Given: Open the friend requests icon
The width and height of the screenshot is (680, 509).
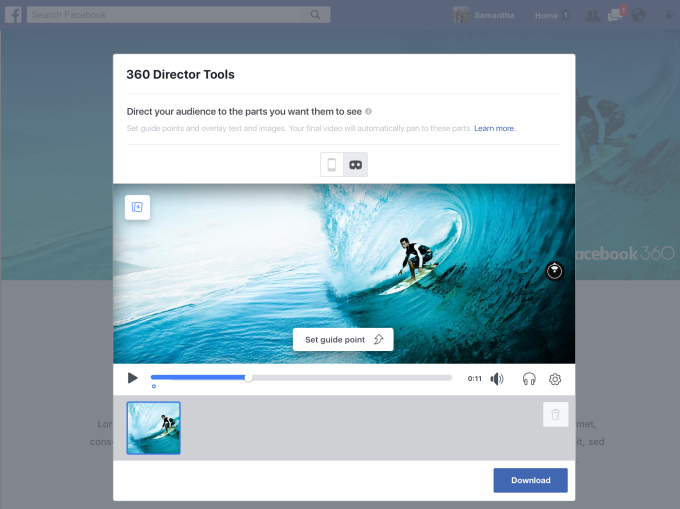Looking at the screenshot, I should tap(593, 15).
